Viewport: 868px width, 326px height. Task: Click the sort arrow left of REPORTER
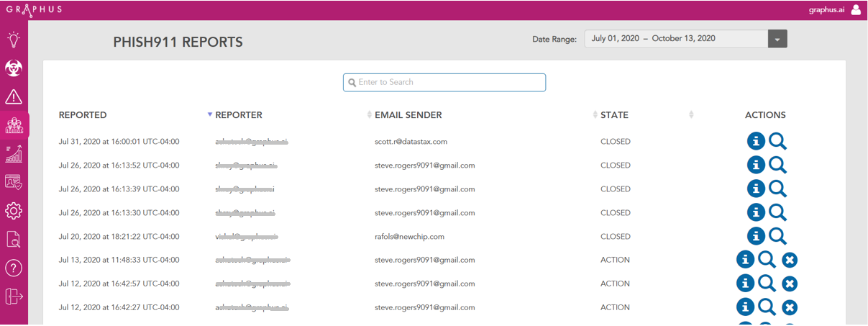click(x=210, y=115)
